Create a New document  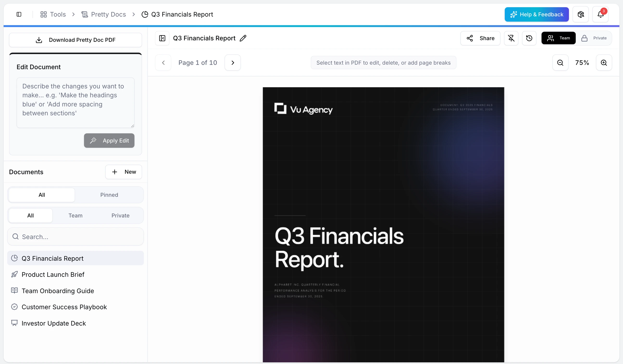[124, 172]
